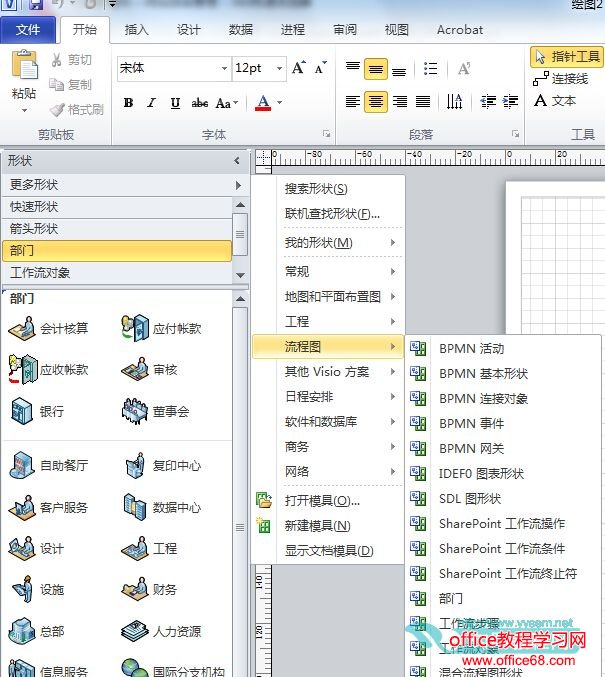This screenshot has height=677, width=605.
Task: Expand the 常规 general submenu
Action: pyautogui.click(x=328, y=272)
